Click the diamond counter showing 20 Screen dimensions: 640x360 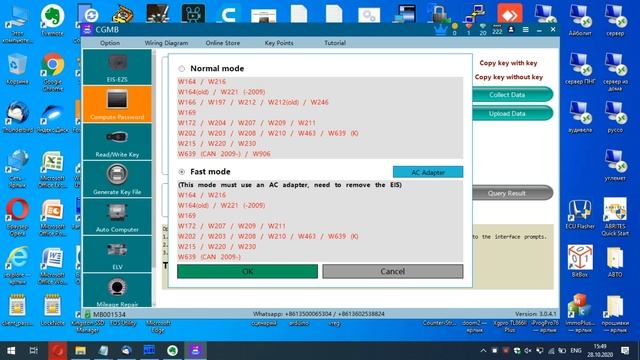(x=483, y=30)
